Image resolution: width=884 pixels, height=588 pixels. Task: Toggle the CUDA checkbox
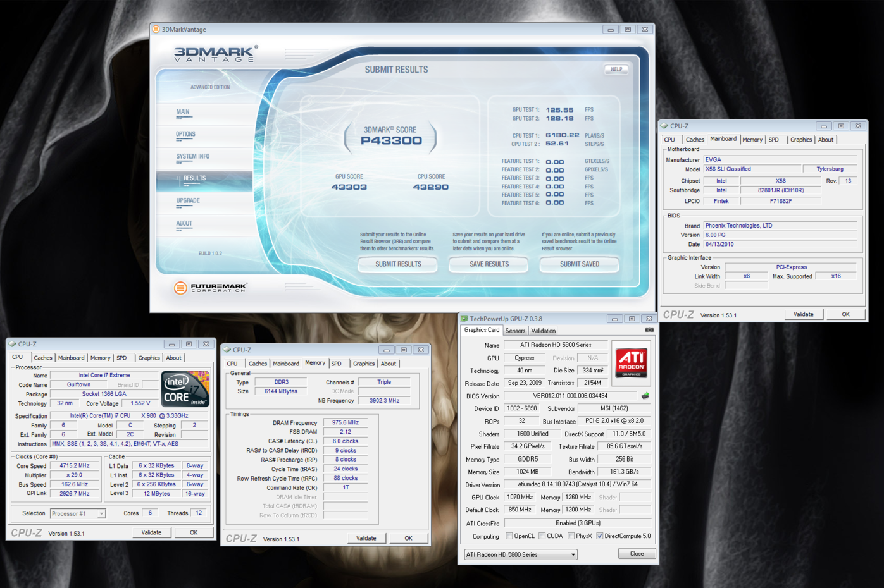point(542,536)
